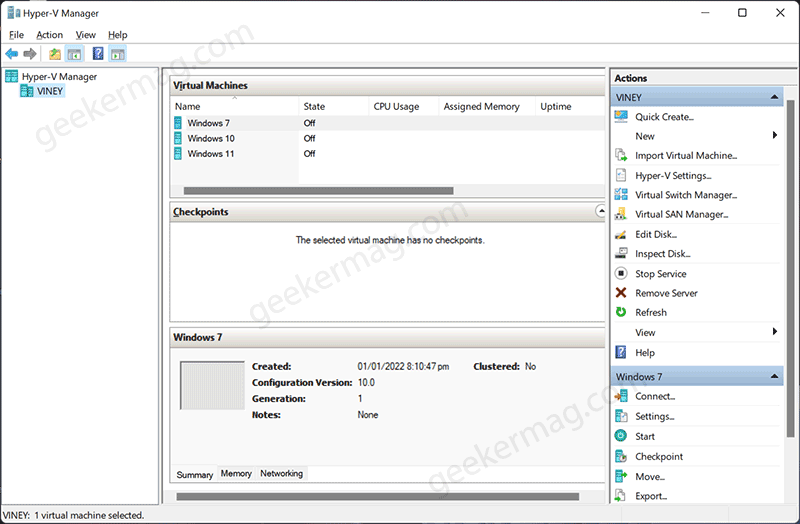The height and width of the screenshot is (524, 800).
Task: Expand the New submenu arrow
Action: click(774, 135)
